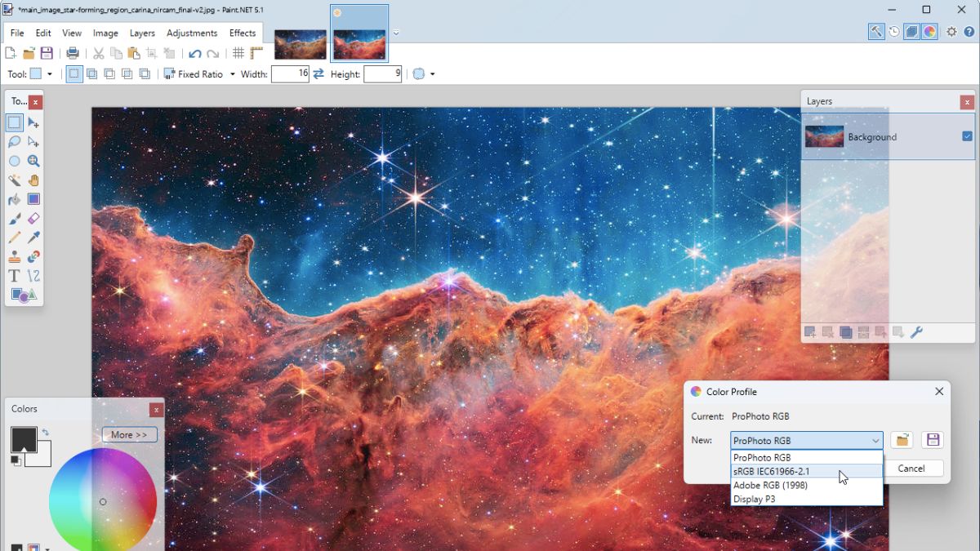This screenshot has height=551, width=980.
Task: Click Duplicate Layer icon in Layers panel
Action: click(x=846, y=332)
